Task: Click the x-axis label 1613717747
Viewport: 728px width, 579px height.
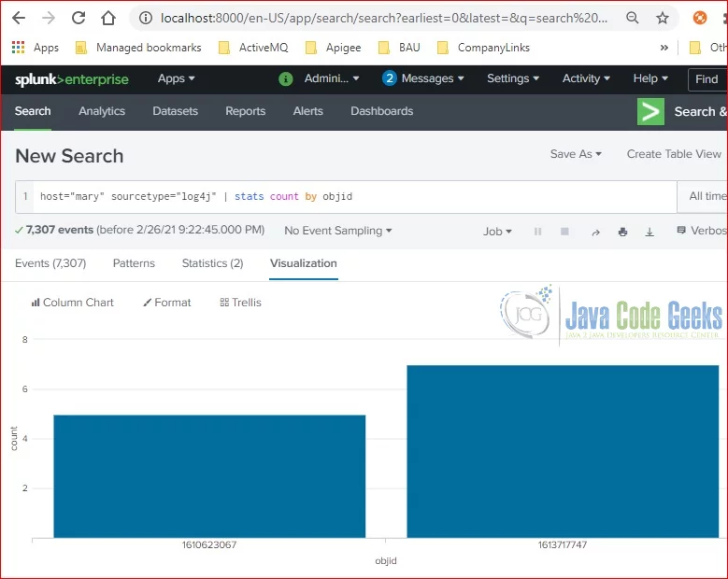Action: (563, 544)
